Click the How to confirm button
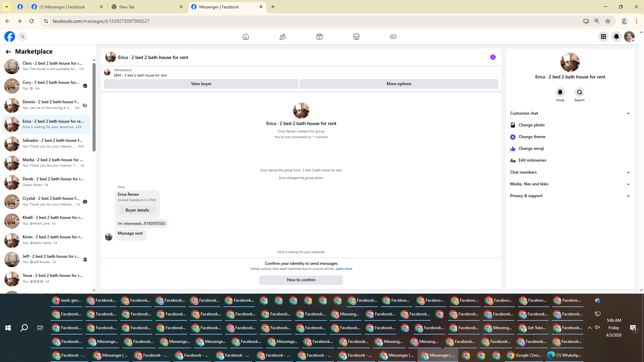The image size is (644, 362). point(301,280)
